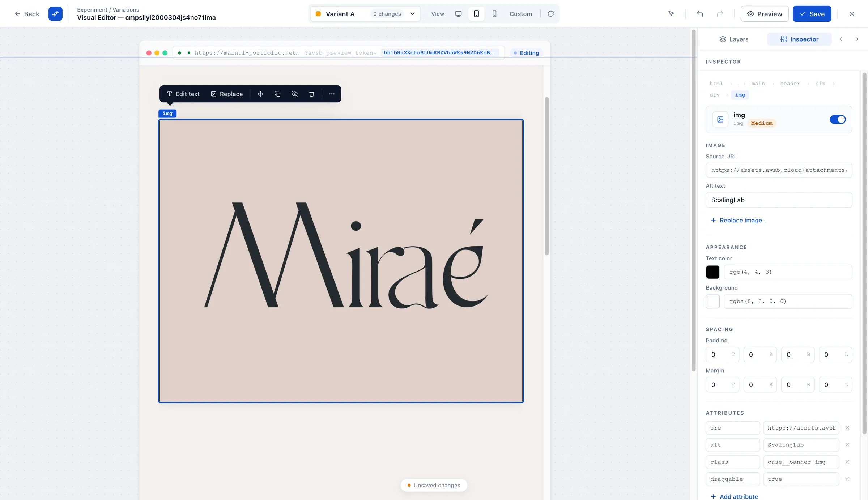Click the Alt text ScalingLab field
Screen dimensions: 868x500
click(779, 200)
